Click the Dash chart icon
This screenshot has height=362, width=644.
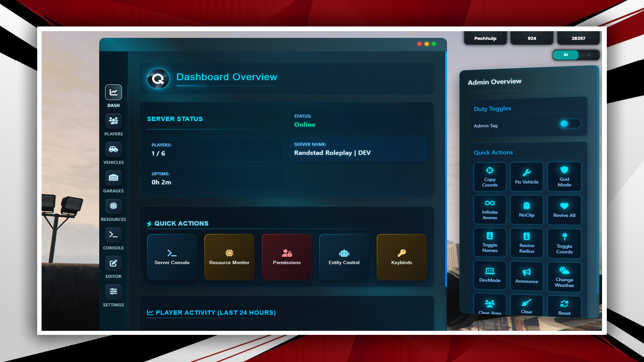(x=113, y=93)
